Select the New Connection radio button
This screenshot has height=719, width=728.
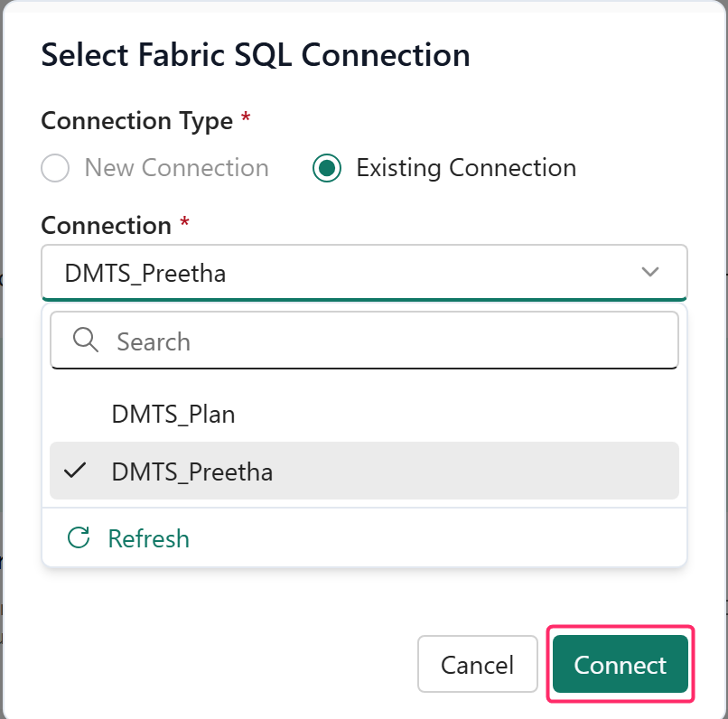click(56, 169)
